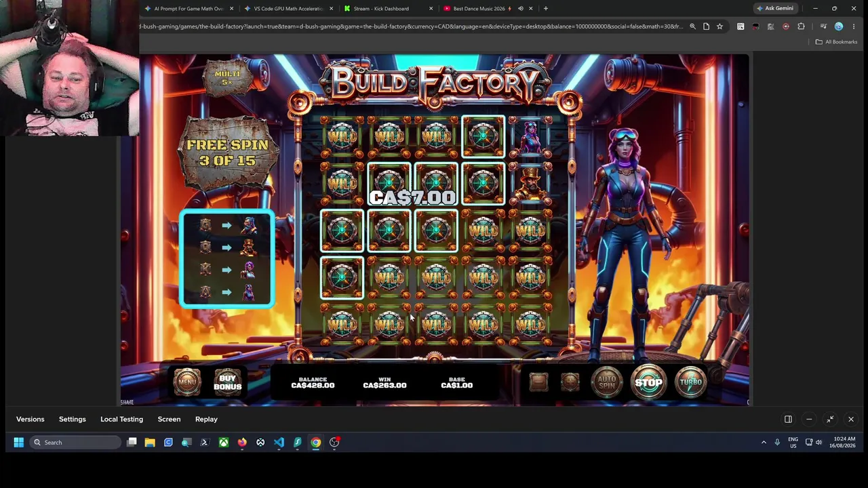Open the Chrome profile avatar
The width and height of the screenshot is (868, 488).
click(x=839, y=26)
